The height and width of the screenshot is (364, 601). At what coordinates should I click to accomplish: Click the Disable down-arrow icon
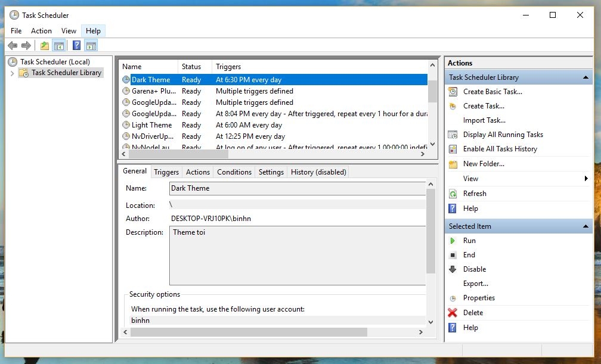453,269
